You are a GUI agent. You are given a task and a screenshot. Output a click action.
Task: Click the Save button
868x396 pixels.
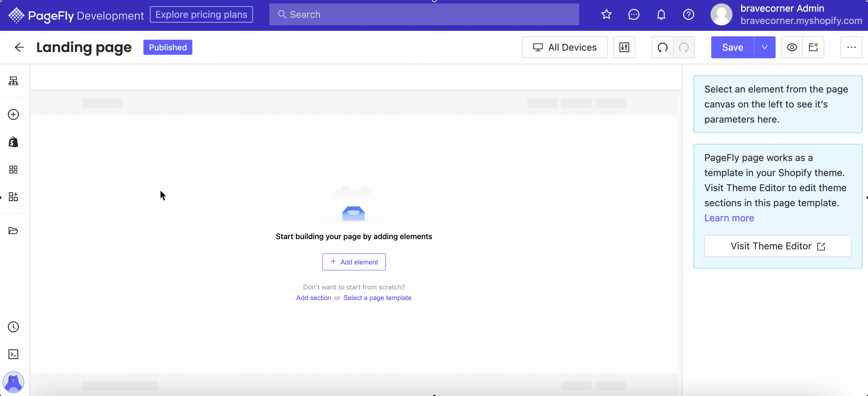tap(732, 47)
